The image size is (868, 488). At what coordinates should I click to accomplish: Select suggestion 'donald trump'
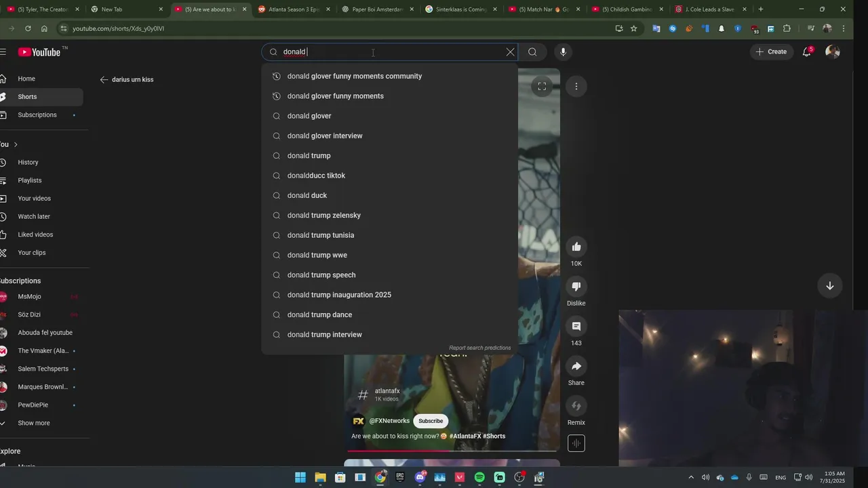point(390,156)
